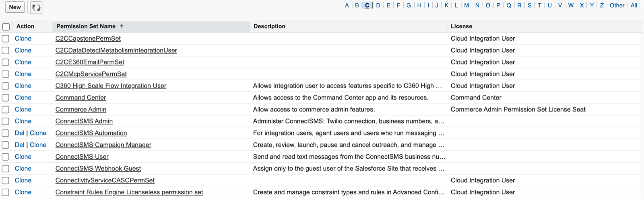Screen dimensions: 644x200
Task: Show the Other filter view
Action: point(617,5)
